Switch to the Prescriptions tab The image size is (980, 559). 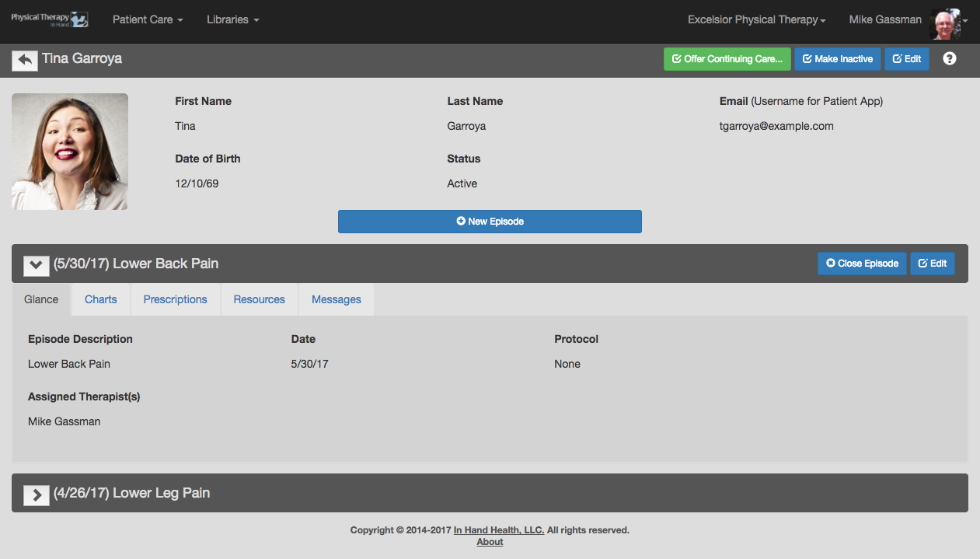point(176,299)
